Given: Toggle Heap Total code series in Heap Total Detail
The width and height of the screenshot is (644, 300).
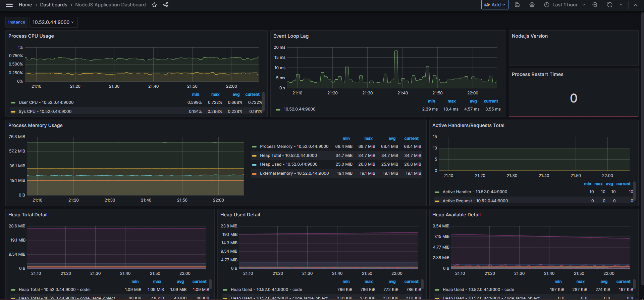Looking at the screenshot, I should pyautogui.click(x=54, y=290).
